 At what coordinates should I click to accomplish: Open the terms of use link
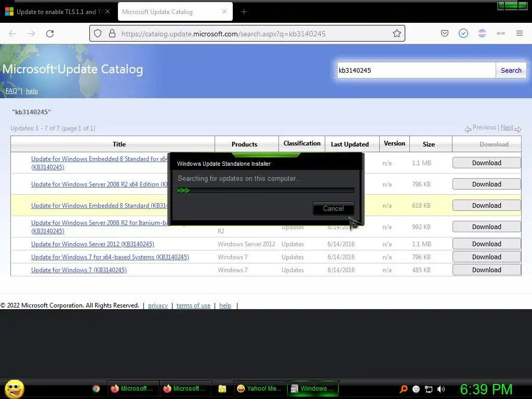pyautogui.click(x=193, y=305)
